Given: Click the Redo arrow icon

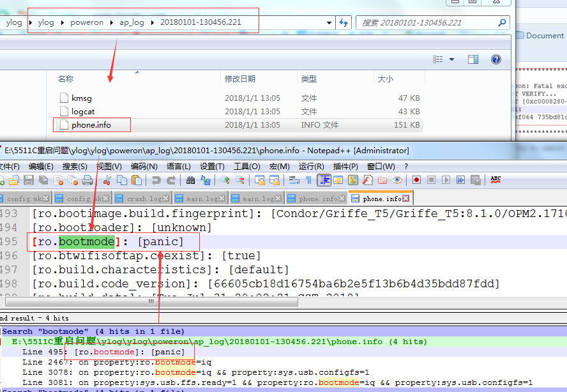Looking at the screenshot, I should click(x=171, y=180).
